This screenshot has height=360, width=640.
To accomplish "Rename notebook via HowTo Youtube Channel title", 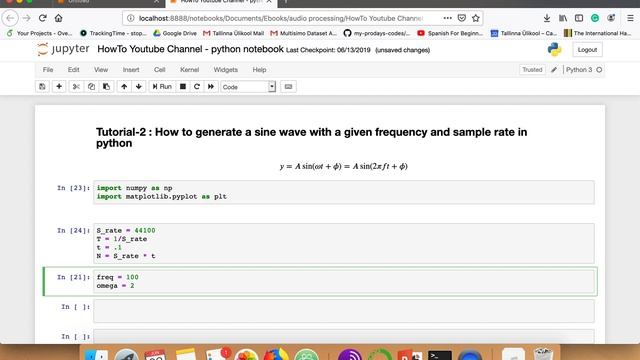I will coord(190,49).
